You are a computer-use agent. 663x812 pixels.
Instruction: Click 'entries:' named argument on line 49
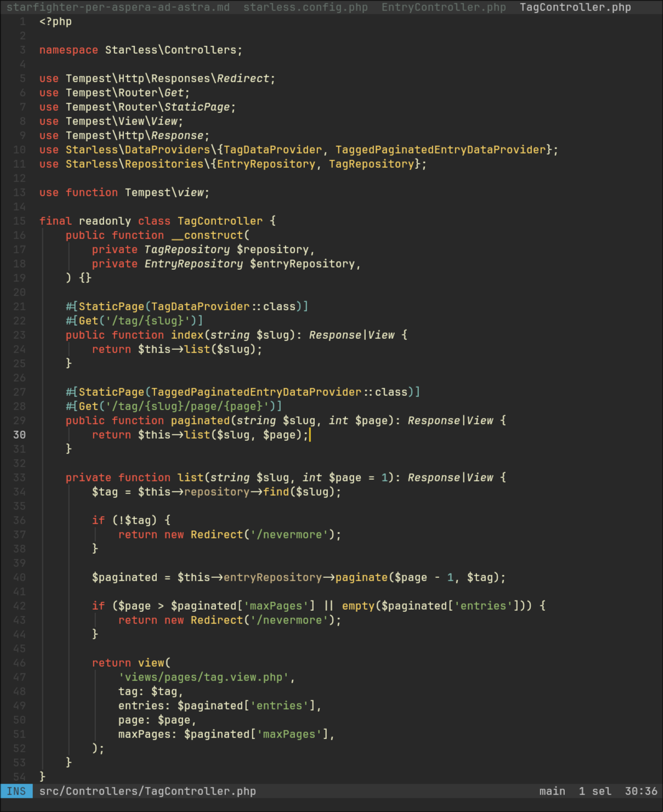tap(144, 706)
